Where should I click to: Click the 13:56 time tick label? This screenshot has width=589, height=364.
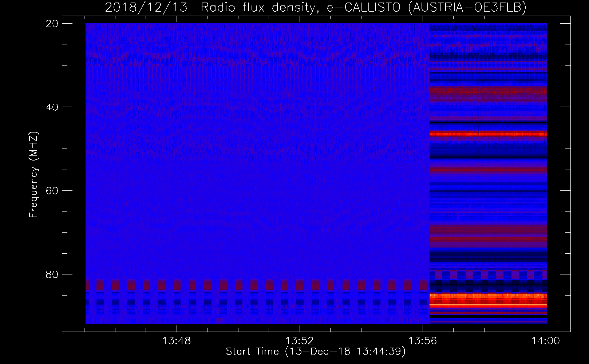click(x=423, y=341)
